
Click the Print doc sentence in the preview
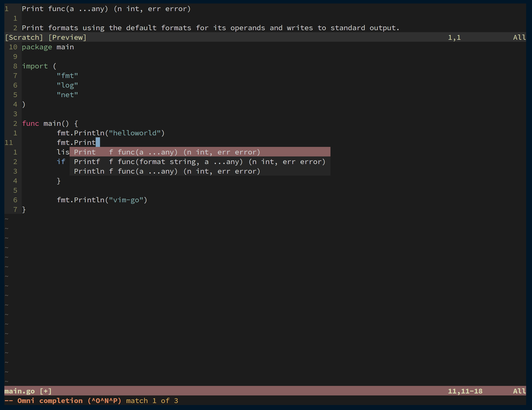(x=210, y=28)
